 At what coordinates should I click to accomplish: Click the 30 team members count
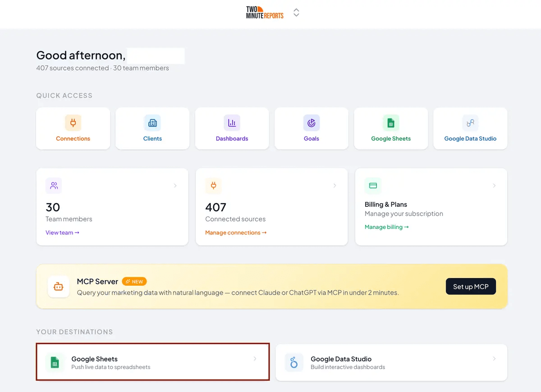coord(53,207)
